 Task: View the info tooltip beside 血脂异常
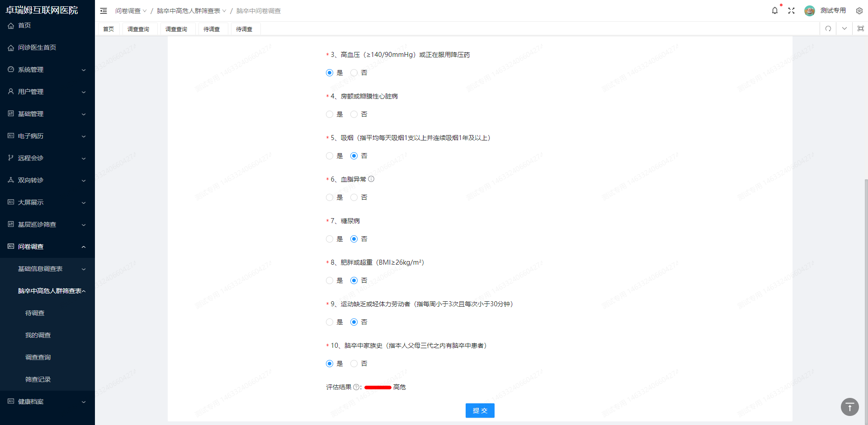tap(371, 179)
